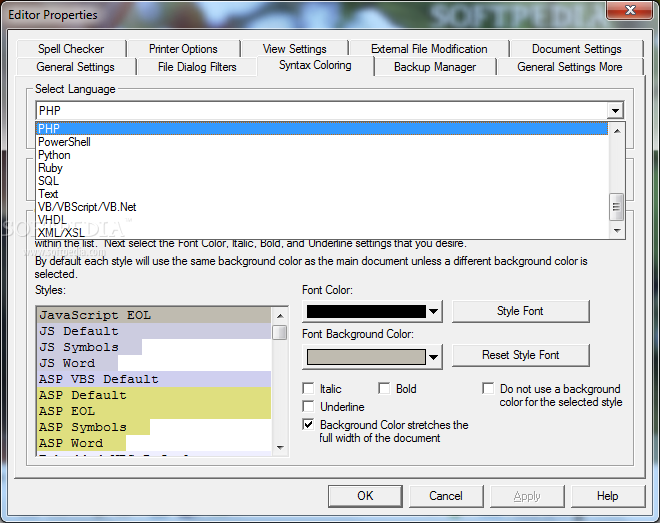Enable the Bold checkbox
The height and width of the screenshot is (523, 660).
(384, 388)
